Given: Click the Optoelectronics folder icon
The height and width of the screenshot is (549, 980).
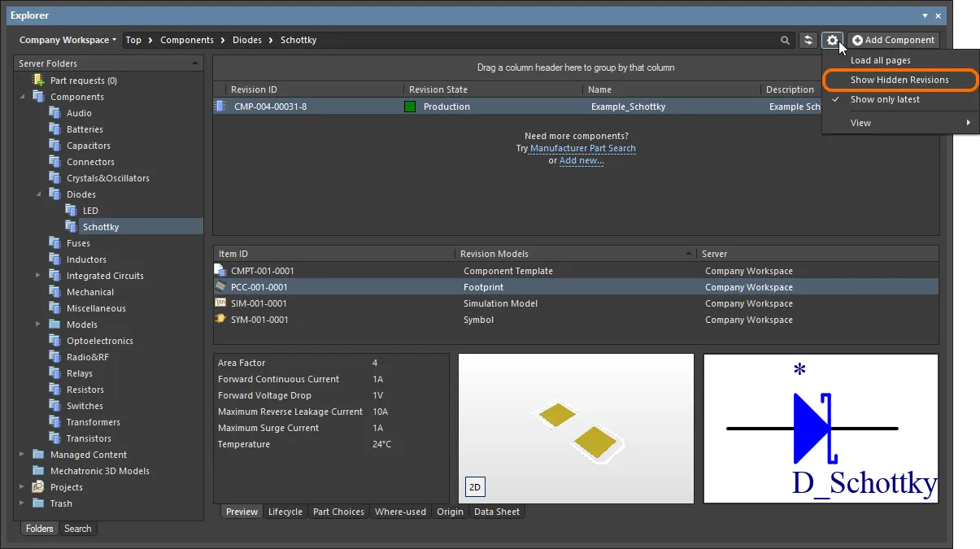Looking at the screenshot, I should pyautogui.click(x=54, y=341).
